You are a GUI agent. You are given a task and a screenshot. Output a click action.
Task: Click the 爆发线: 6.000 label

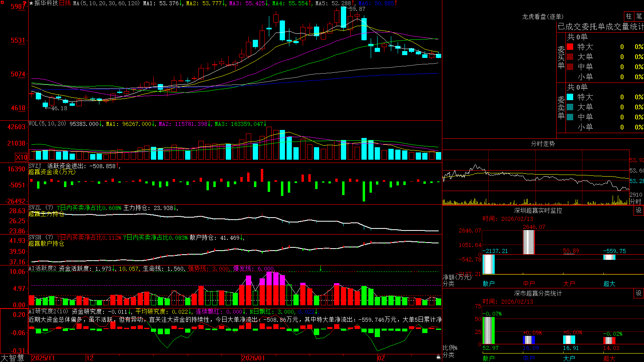tap(254, 268)
